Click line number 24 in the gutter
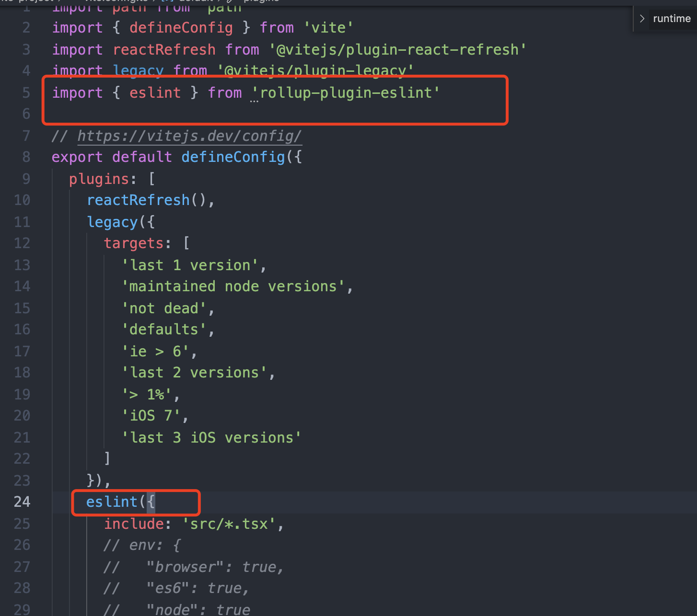Screen dimensions: 697x616 coord(22,502)
